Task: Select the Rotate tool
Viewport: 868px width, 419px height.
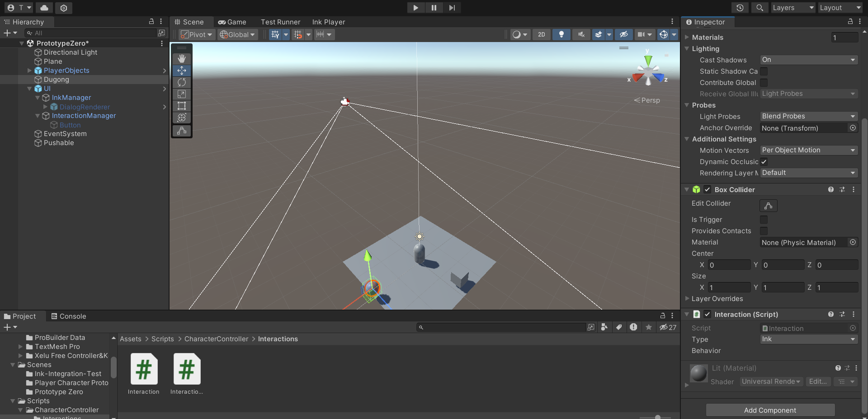Action: tap(182, 82)
